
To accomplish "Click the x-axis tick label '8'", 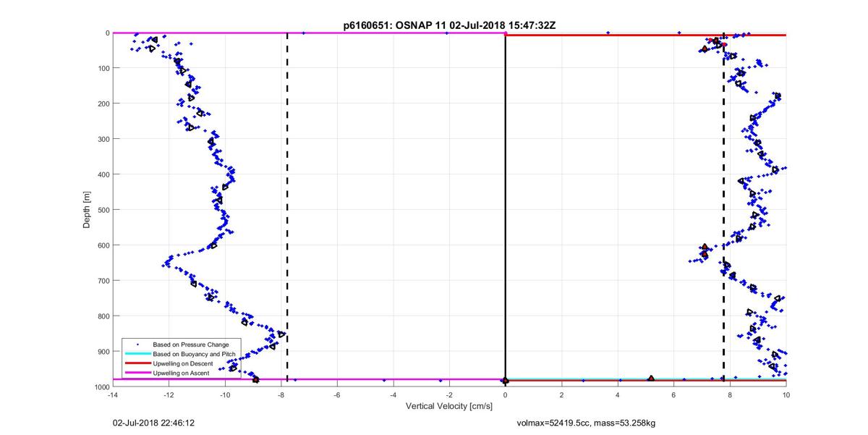I will [730, 395].
